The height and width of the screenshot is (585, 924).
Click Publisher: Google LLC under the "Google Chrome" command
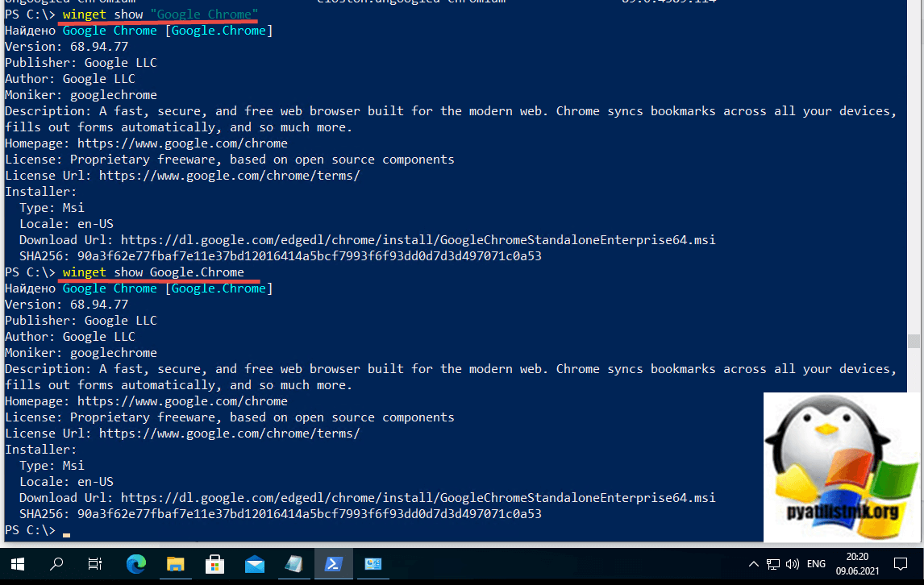point(81,62)
